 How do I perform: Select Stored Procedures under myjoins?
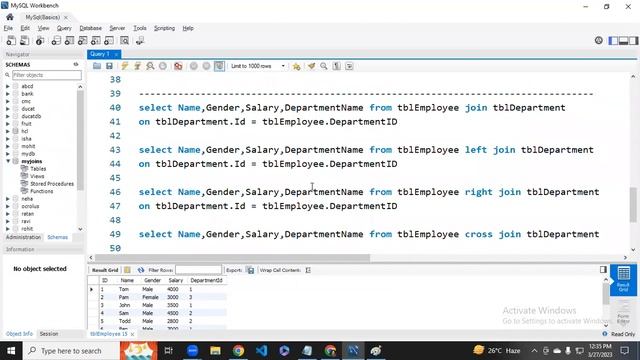pyautogui.click(x=52, y=184)
